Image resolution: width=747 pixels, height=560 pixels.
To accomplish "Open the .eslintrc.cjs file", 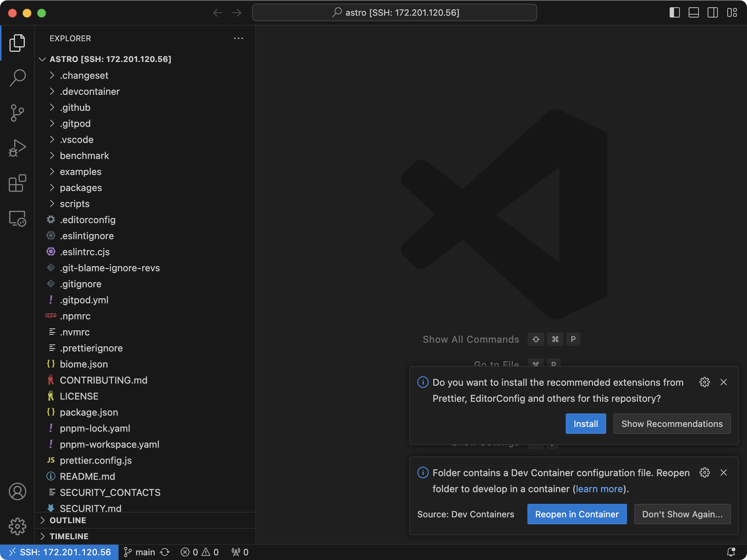I will pyautogui.click(x=145, y=252).
